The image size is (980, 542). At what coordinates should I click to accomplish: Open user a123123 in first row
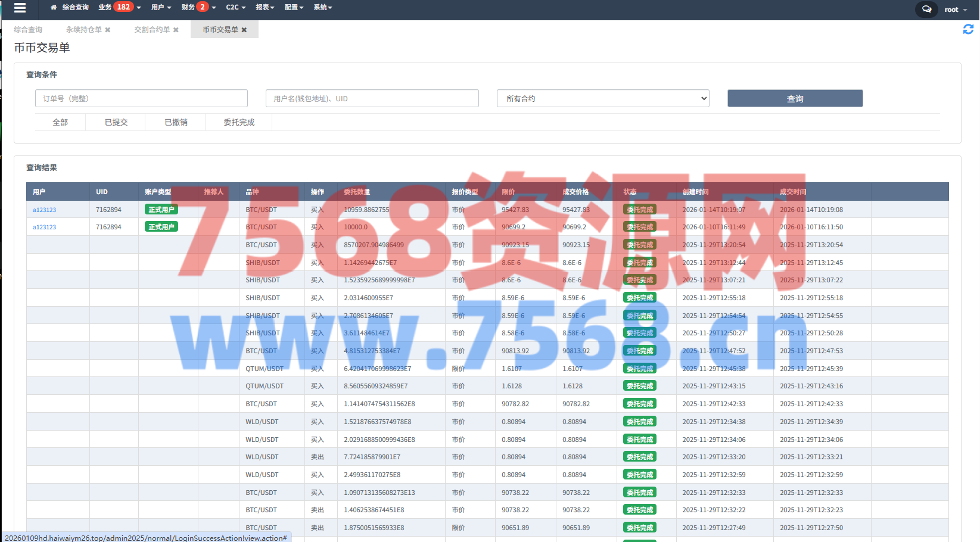pos(45,210)
